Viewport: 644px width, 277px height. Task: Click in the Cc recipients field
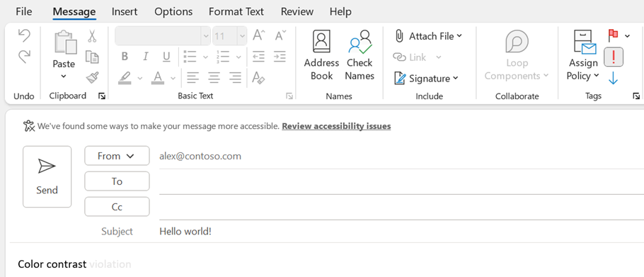point(401,208)
